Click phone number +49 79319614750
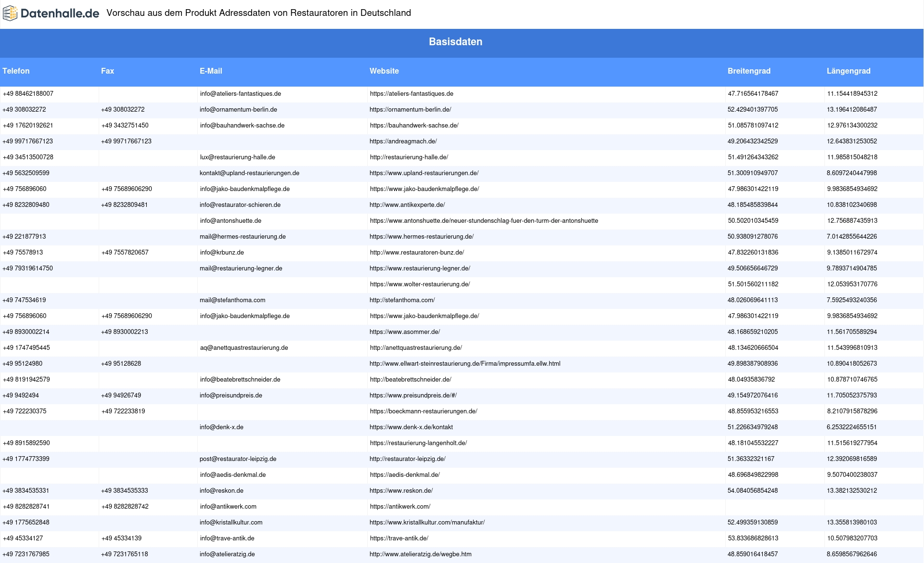The height and width of the screenshot is (563, 924). (x=27, y=269)
